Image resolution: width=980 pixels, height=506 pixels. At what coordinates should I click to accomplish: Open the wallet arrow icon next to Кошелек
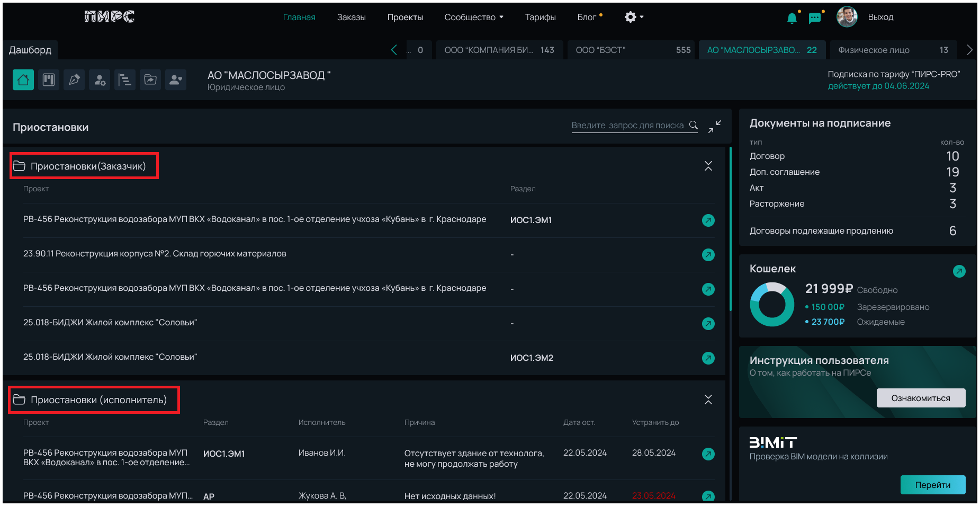959,271
